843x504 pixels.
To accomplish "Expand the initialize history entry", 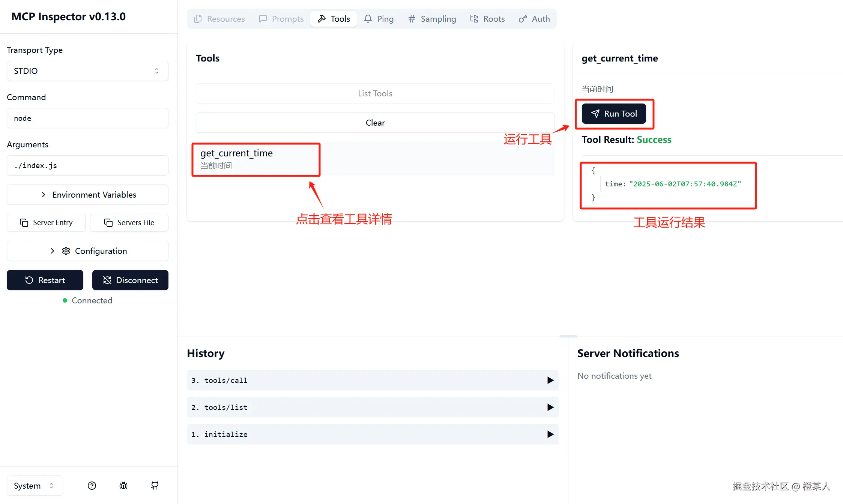I will (373, 434).
